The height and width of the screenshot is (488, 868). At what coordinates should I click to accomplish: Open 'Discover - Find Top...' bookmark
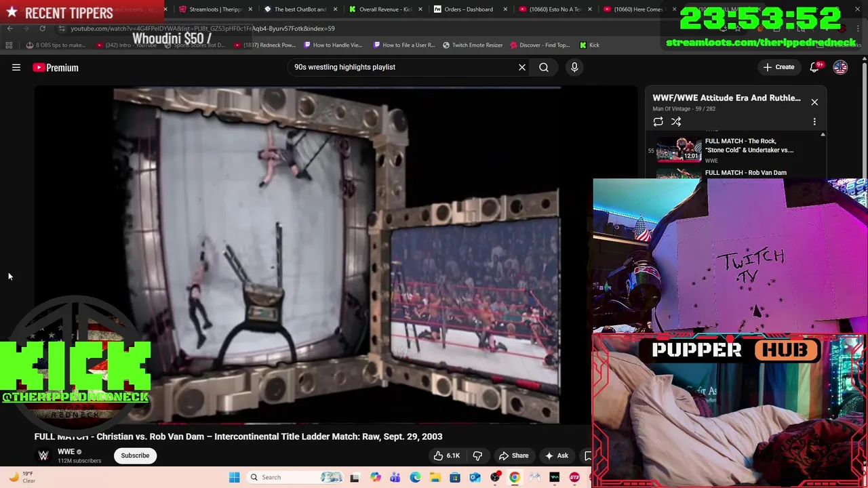point(540,45)
